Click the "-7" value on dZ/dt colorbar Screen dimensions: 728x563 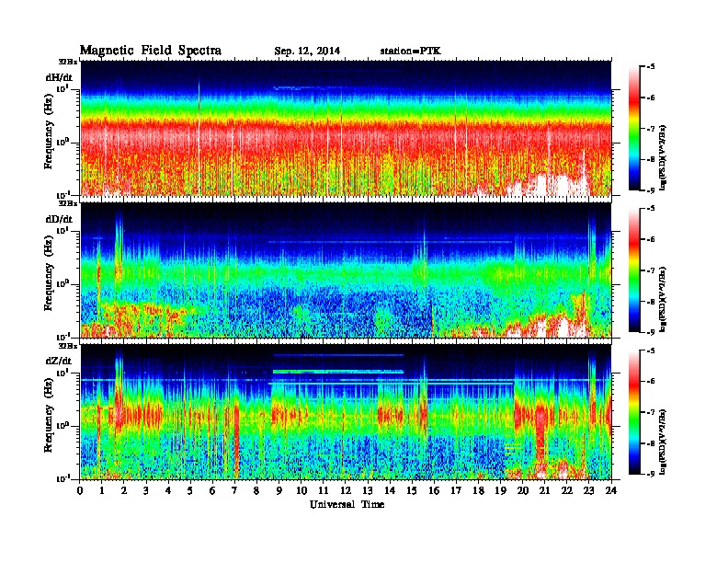[651, 412]
